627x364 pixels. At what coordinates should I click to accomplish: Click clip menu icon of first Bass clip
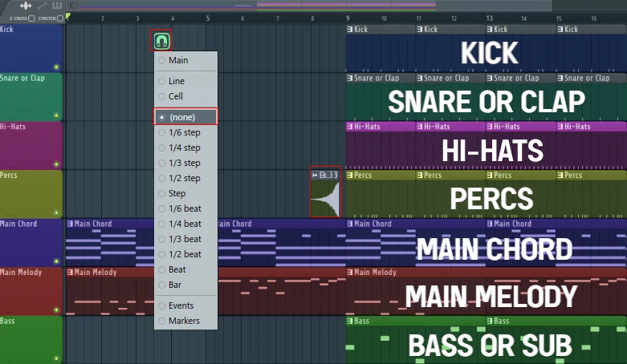(x=350, y=322)
